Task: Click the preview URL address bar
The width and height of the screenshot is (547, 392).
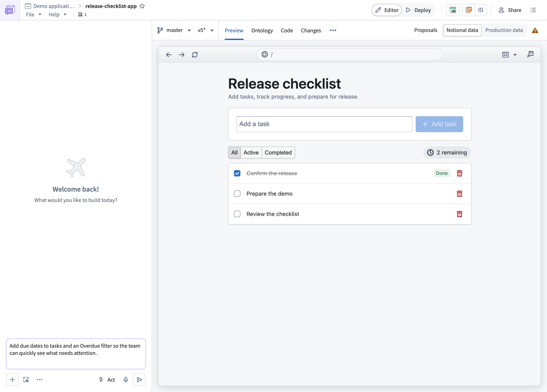Action: [x=349, y=54]
